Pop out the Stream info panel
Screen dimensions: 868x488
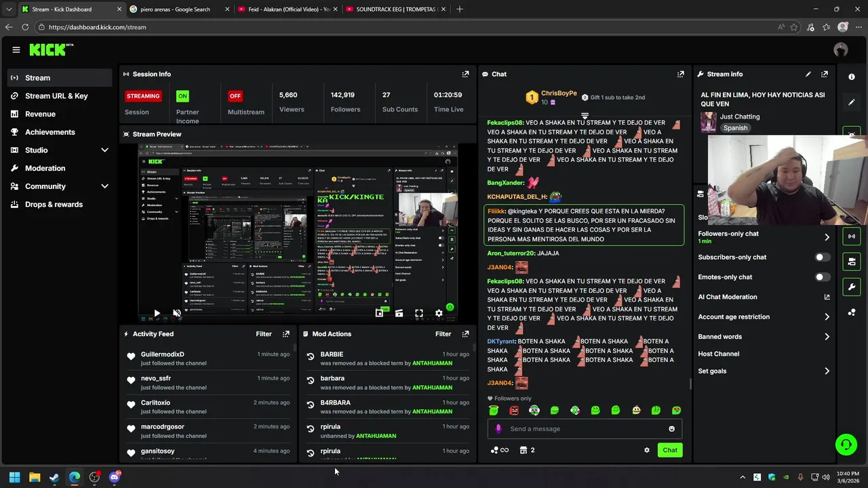[825, 74]
